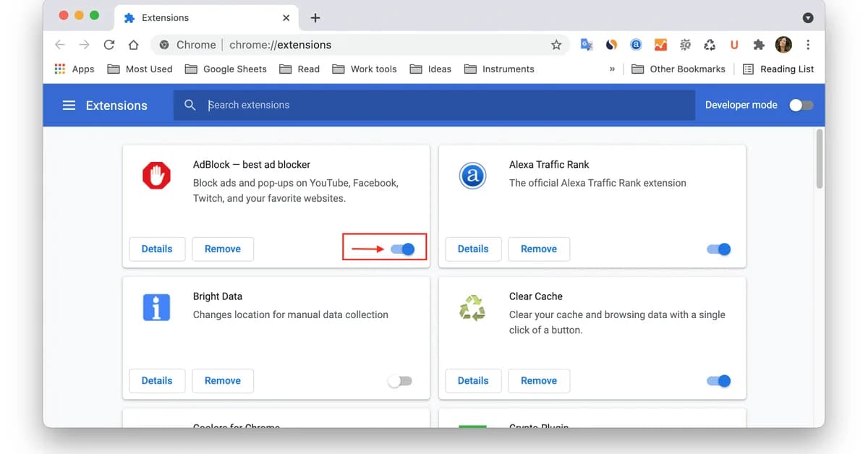
Task: Click the 'Bright Data' extension title
Action: [218, 296]
